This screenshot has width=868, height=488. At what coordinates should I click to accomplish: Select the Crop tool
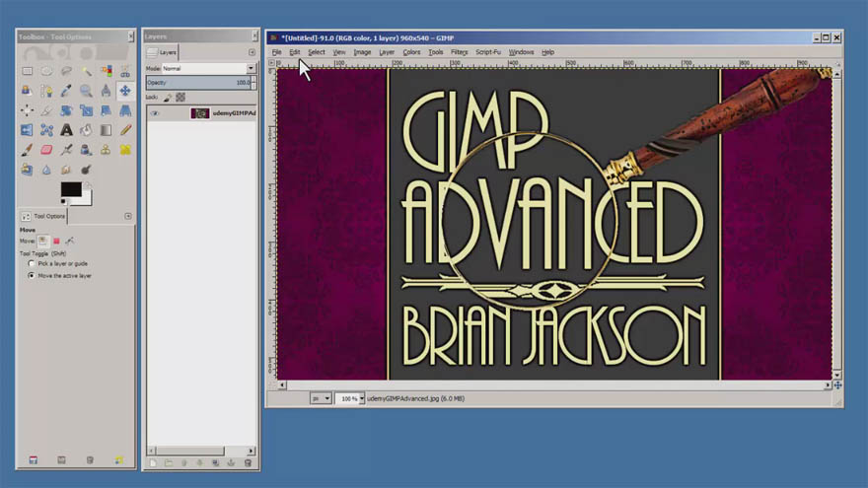(46, 110)
